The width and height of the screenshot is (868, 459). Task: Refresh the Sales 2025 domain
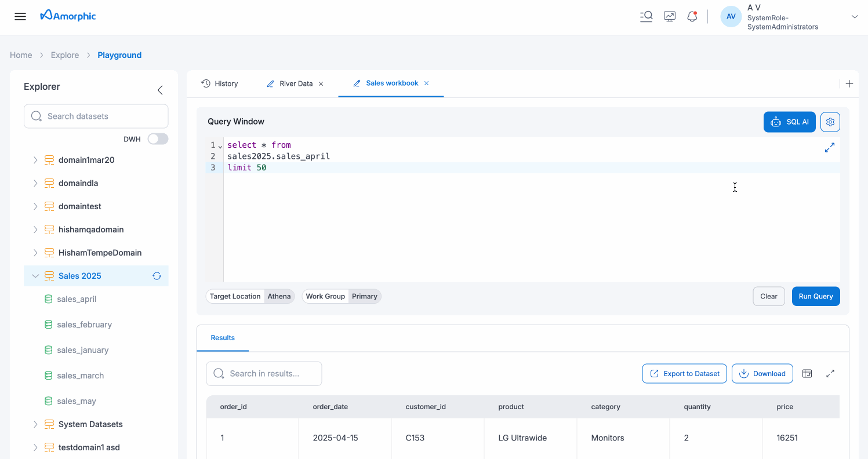pyautogui.click(x=157, y=276)
